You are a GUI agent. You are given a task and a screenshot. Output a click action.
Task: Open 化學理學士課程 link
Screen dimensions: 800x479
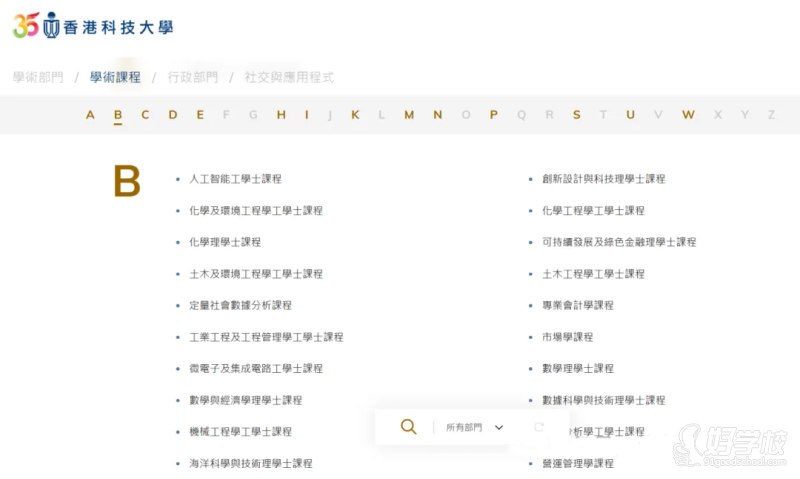(225, 242)
